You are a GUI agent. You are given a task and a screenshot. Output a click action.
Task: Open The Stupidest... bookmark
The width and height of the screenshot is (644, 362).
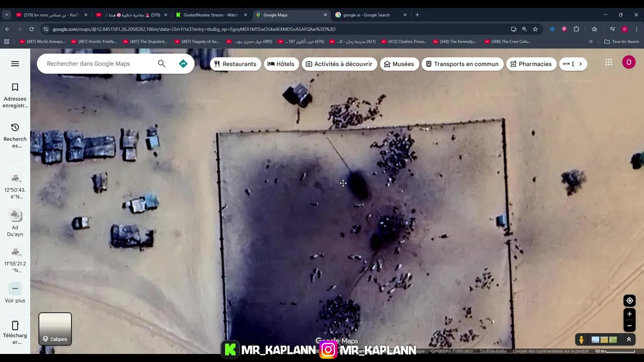[x=145, y=42]
